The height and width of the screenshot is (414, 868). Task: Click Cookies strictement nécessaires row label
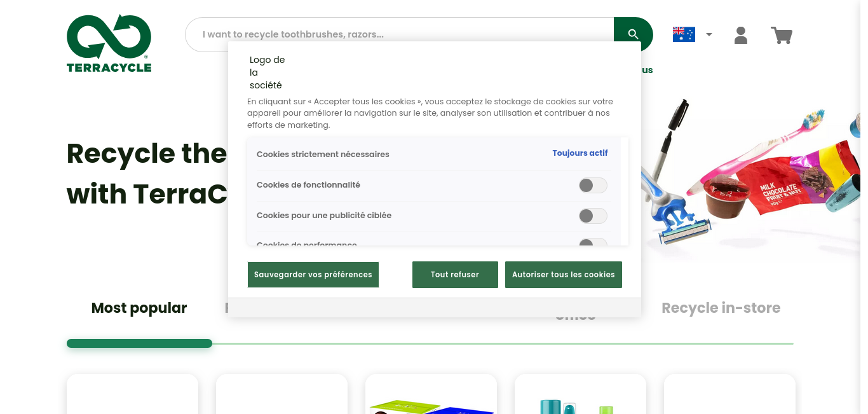[x=323, y=155]
